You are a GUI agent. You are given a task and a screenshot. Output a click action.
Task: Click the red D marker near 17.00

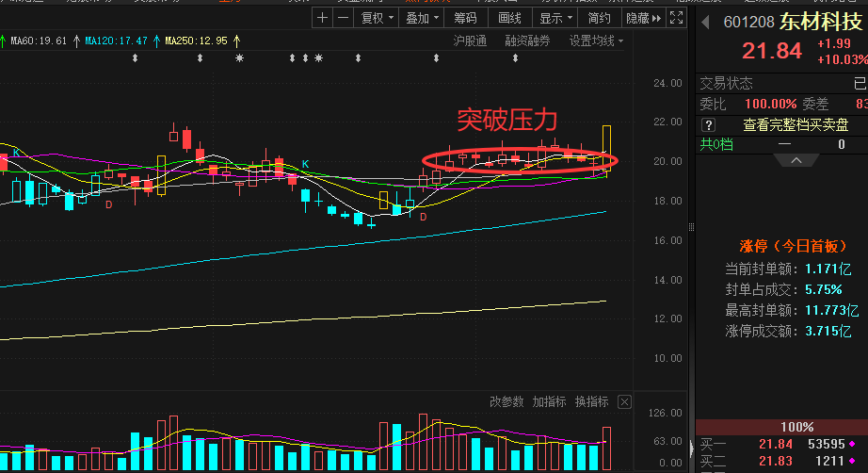point(423,217)
